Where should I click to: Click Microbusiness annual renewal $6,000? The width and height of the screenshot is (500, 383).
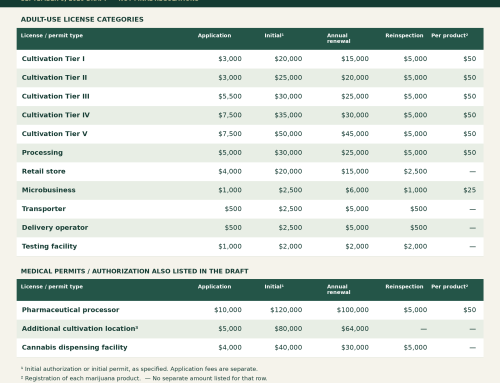click(357, 190)
